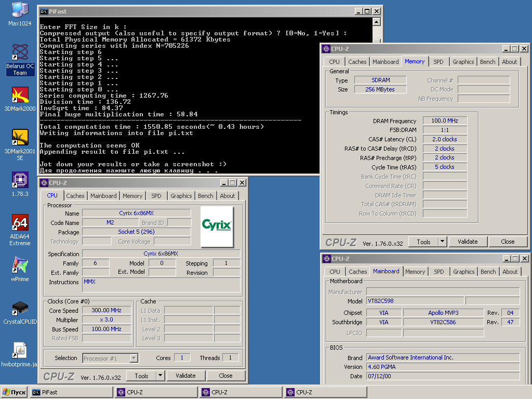Open Mainboard tab in CPU-Z CPU window
This screenshot has height=399, width=532.
point(103,196)
